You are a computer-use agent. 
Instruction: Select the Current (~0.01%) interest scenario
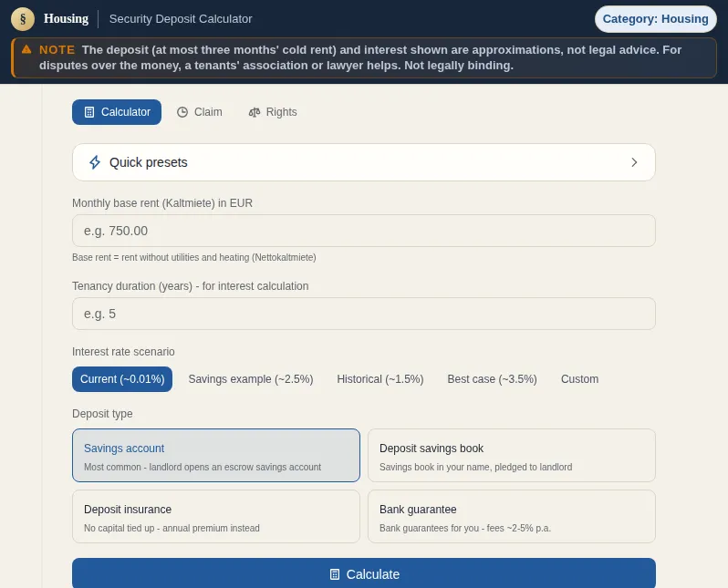point(122,379)
